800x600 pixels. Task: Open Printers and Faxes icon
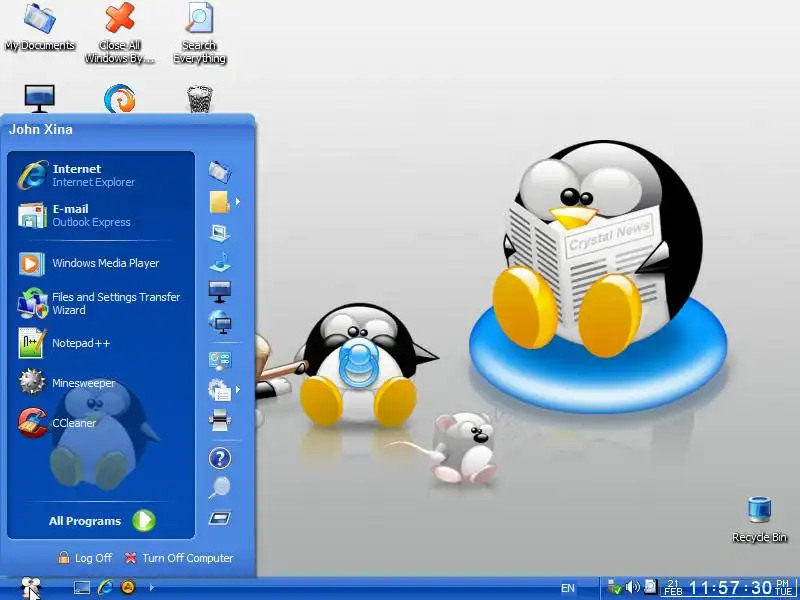pyautogui.click(x=220, y=420)
